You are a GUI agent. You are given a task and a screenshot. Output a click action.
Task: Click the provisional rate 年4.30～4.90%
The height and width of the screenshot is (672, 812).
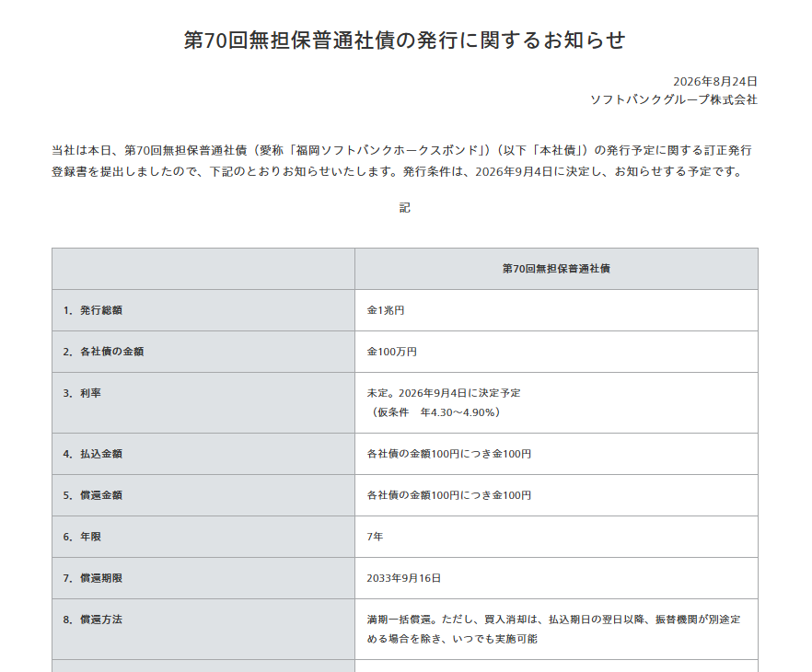[458, 412]
